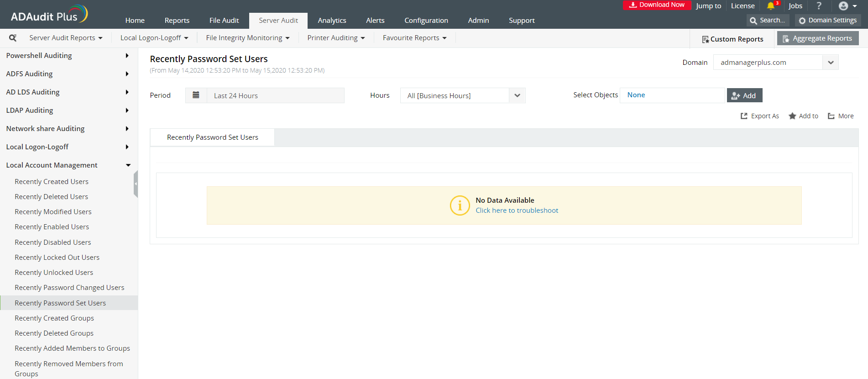Click None in Select Objects
Image resolution: width=868 pixels, height=379 pixels.
(x=636, y=95)
